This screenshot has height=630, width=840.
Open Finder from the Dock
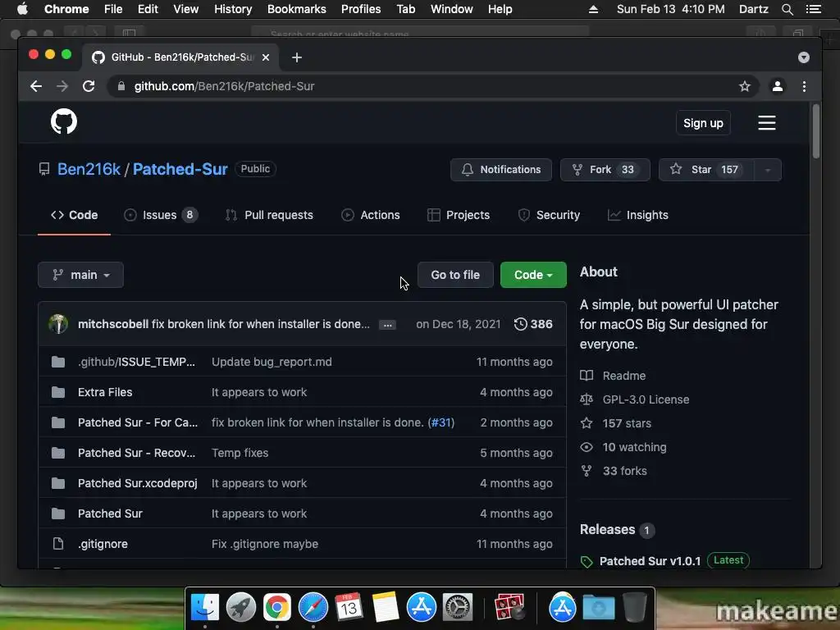pos(205,607)
